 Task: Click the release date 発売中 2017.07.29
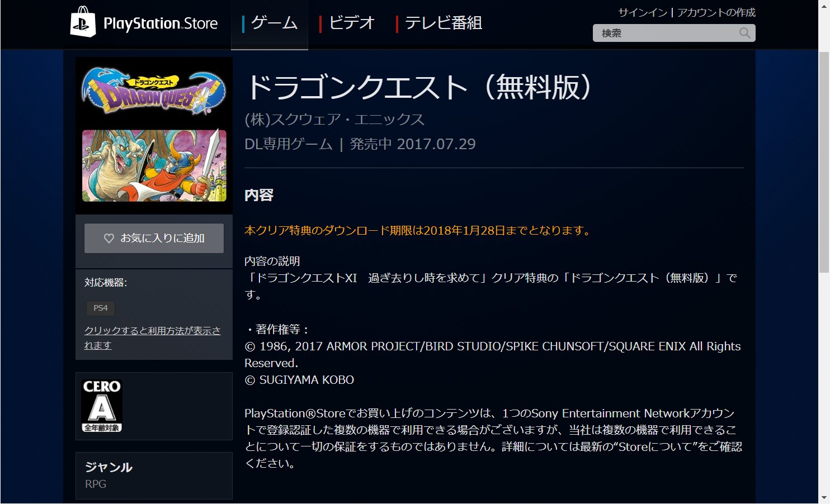[x=413, y=144]
